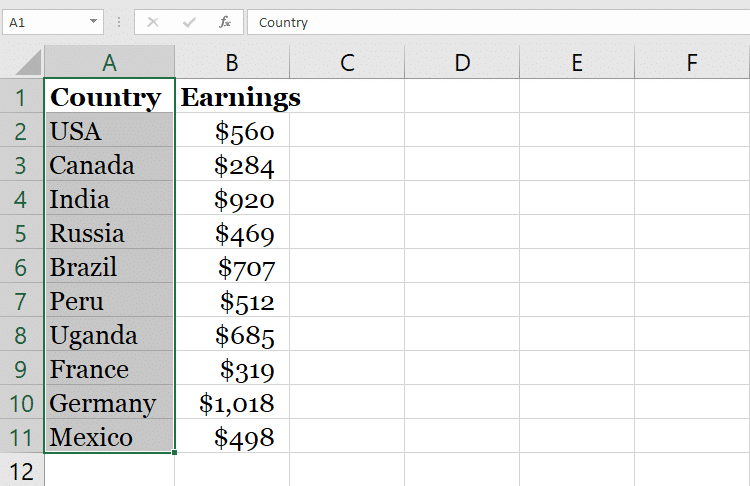
Task: Select column A header
Action: point(109,63)
